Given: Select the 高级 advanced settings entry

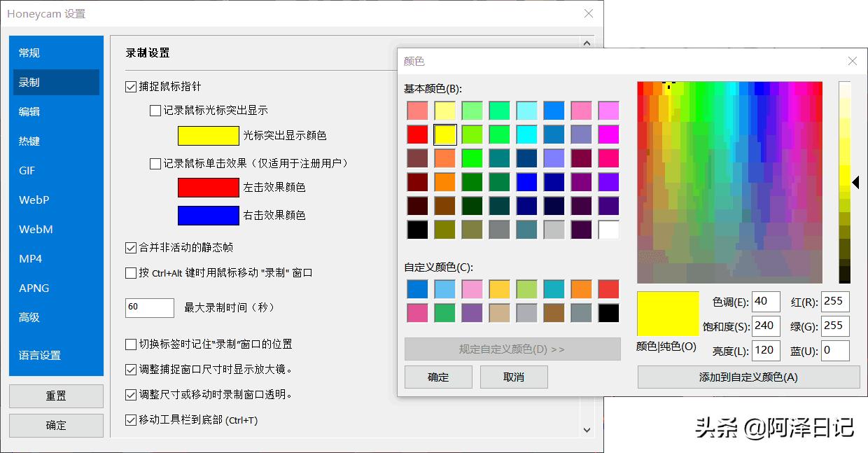Looking at the screenshot, I should tap(29, 317).
